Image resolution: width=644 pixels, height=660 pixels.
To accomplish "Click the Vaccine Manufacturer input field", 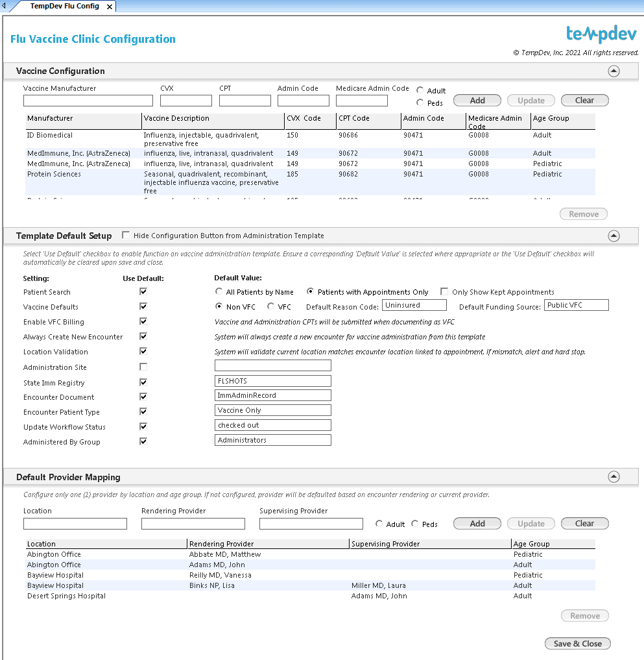I will 88,101.
